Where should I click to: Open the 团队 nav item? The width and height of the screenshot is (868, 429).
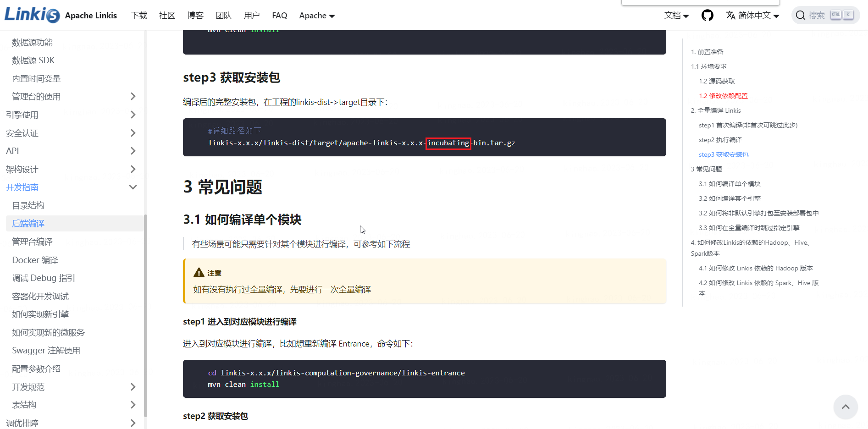pyautogui.click(x=224, y=16)
